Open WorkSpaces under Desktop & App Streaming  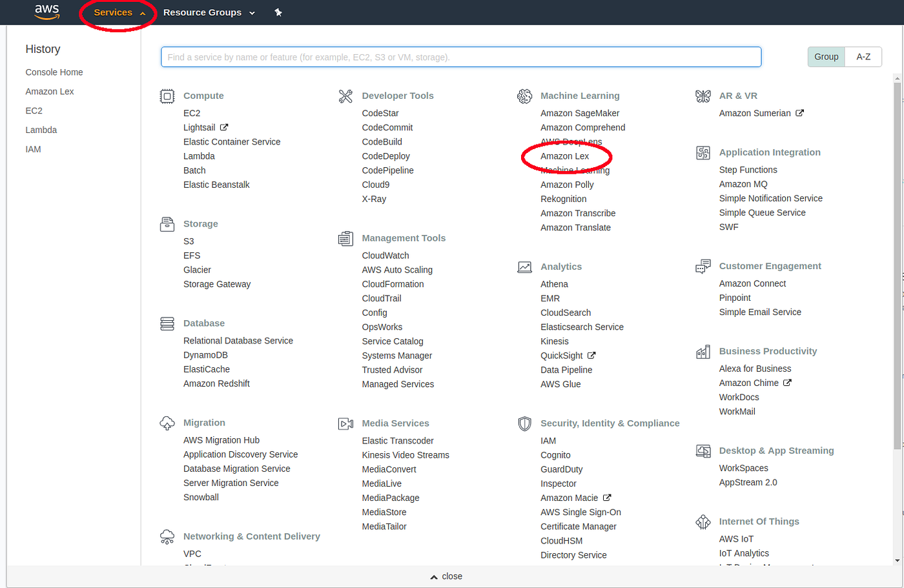coord(743,468)
